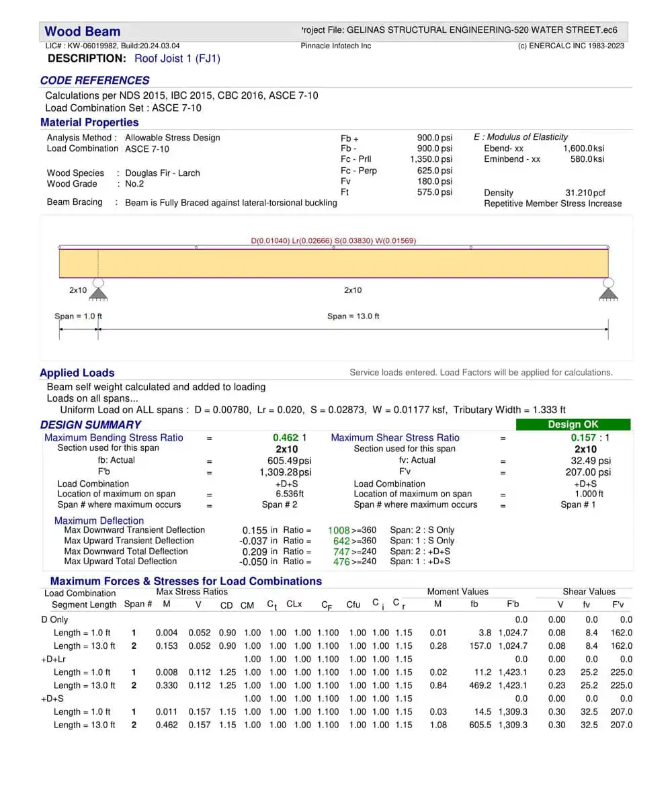The width and height of the screenshot is (672, 800).
Task: Select the Roof Joist 1 (FJ1) description
Action: point(177,58)
